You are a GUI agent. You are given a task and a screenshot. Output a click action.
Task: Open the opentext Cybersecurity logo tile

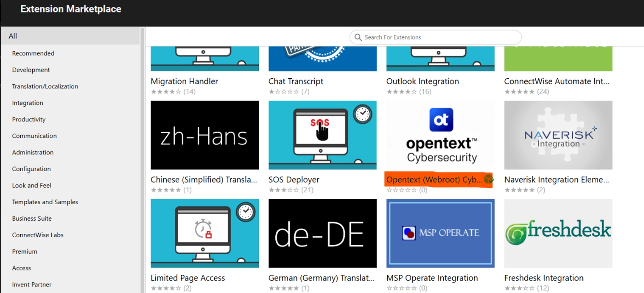[440, 135]
